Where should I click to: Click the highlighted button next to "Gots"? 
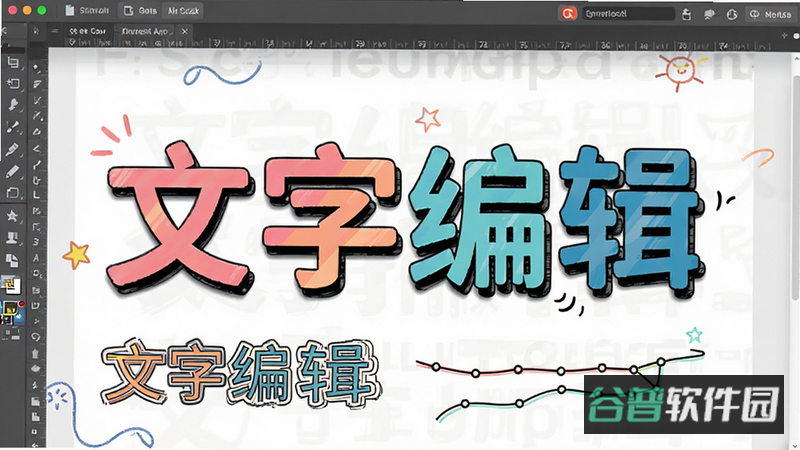[183, 10]
